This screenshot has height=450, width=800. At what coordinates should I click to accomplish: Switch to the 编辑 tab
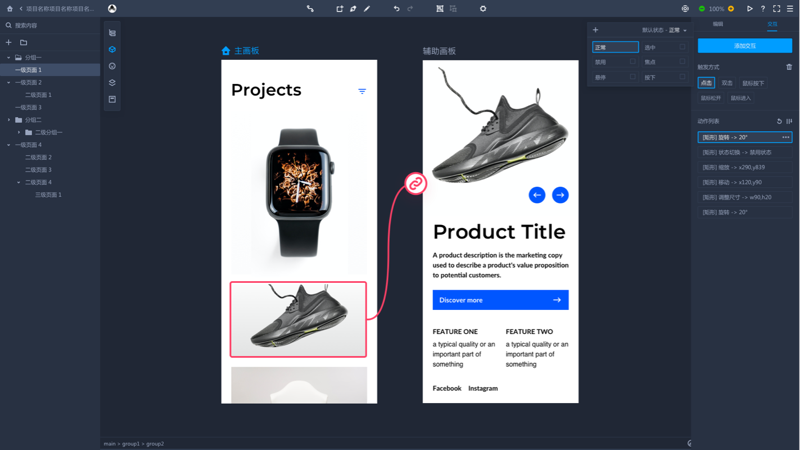click(718, 24)
